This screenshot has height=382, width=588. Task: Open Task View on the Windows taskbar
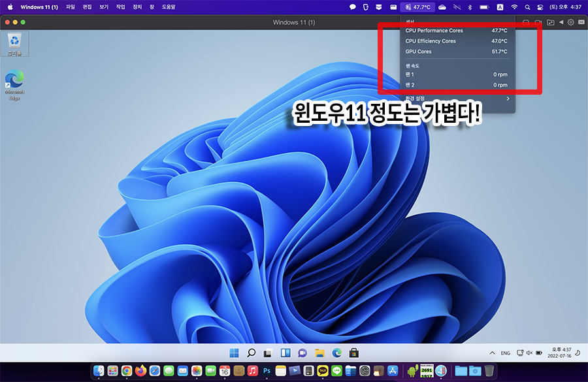point(268,353)
